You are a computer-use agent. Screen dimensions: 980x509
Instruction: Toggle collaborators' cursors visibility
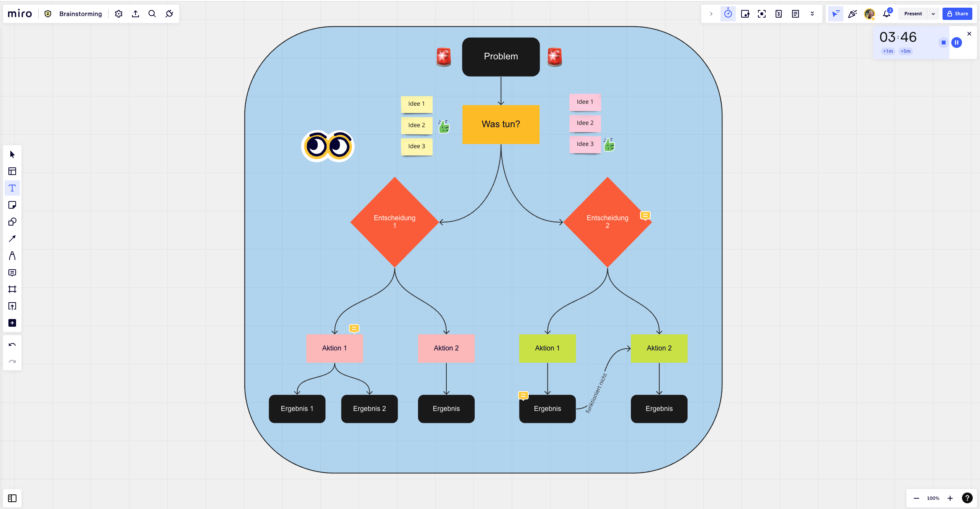(x=835, y=14)
